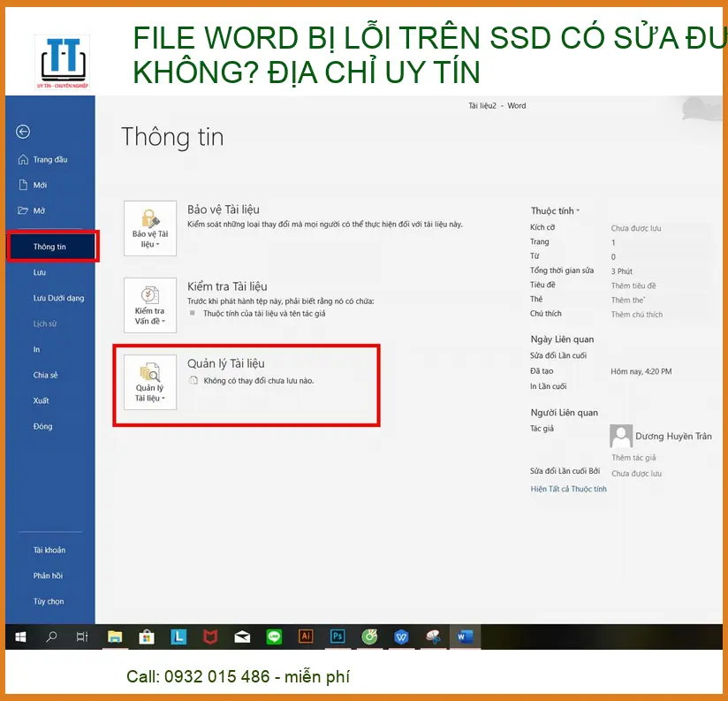Click Hiện Tất cả Thuộc tính link

[x=568, y=489]
